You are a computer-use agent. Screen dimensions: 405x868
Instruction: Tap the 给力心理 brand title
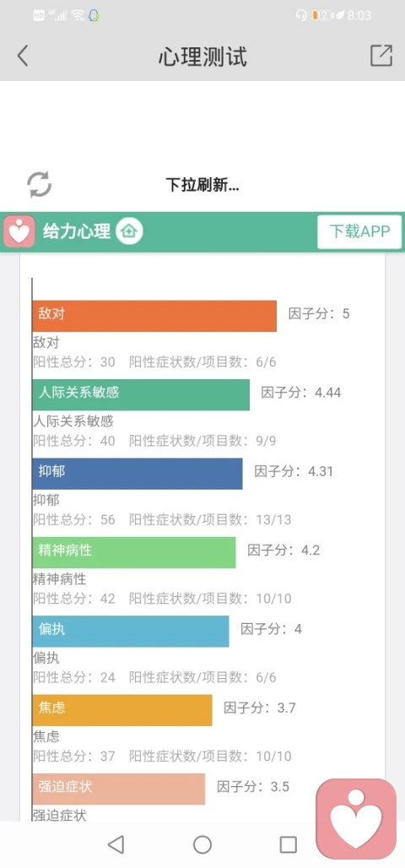pyautogui.click(x=77, y=231)
